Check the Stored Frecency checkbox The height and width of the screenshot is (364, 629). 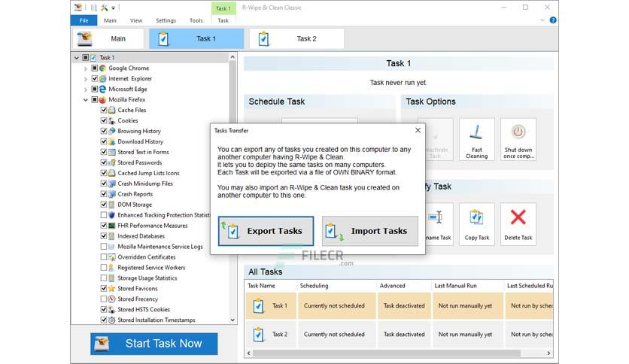coord(104,299)
